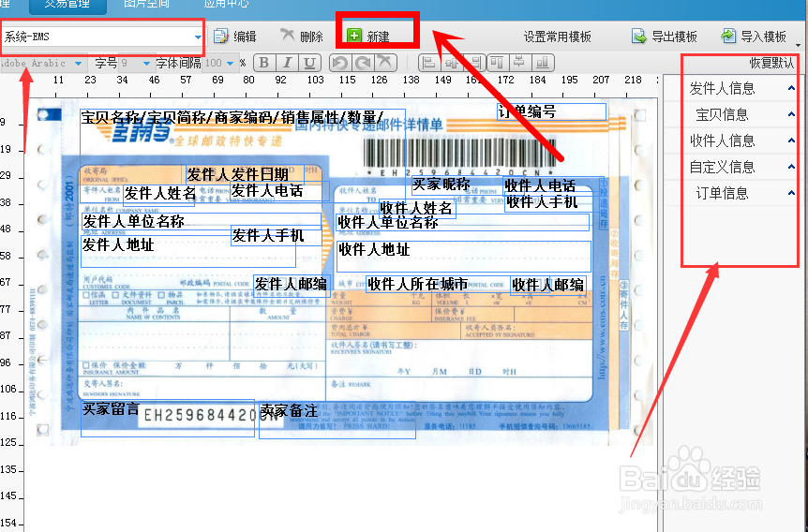Switch to the 应用中心 tab

(x=226, y=4)
